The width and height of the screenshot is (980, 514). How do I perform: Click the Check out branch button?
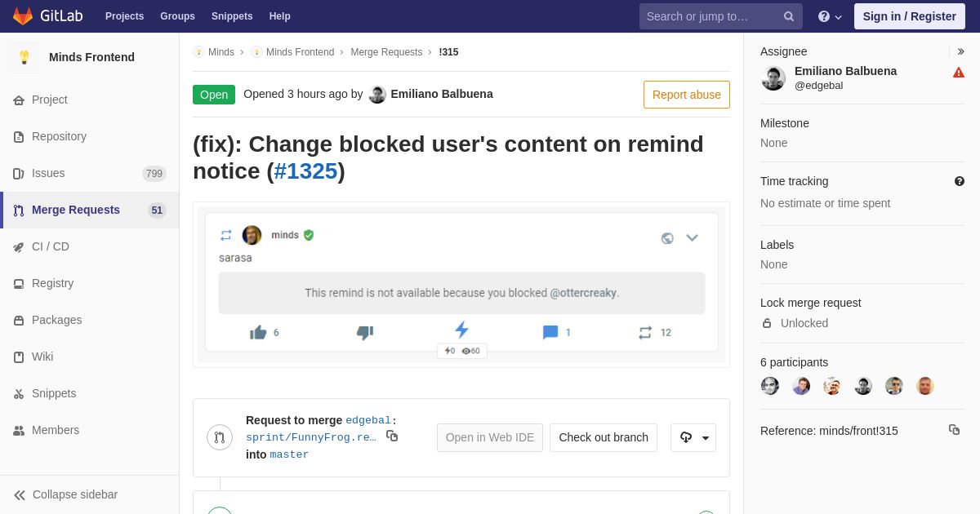[x=604, y=437]
